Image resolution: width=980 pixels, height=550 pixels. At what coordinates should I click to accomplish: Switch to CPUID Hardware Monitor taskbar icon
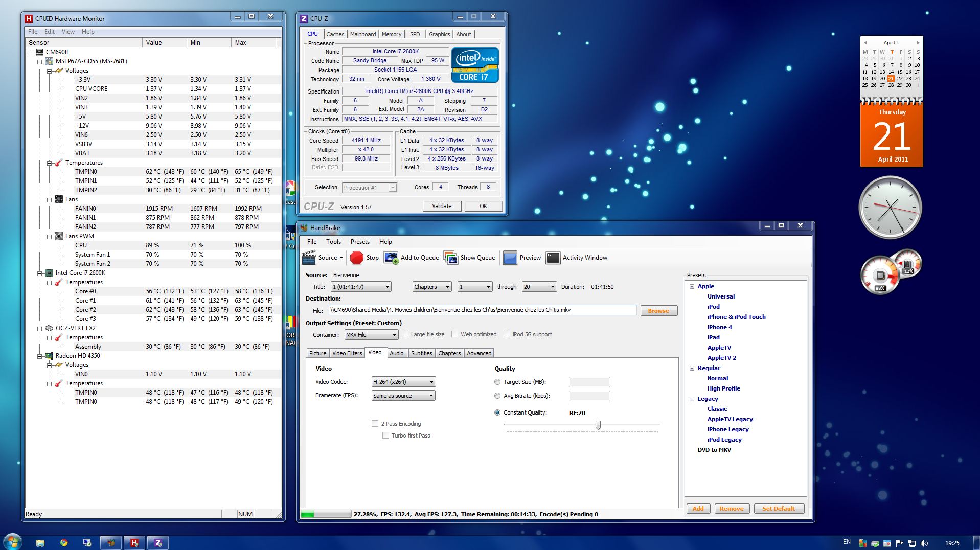[134, 542]
